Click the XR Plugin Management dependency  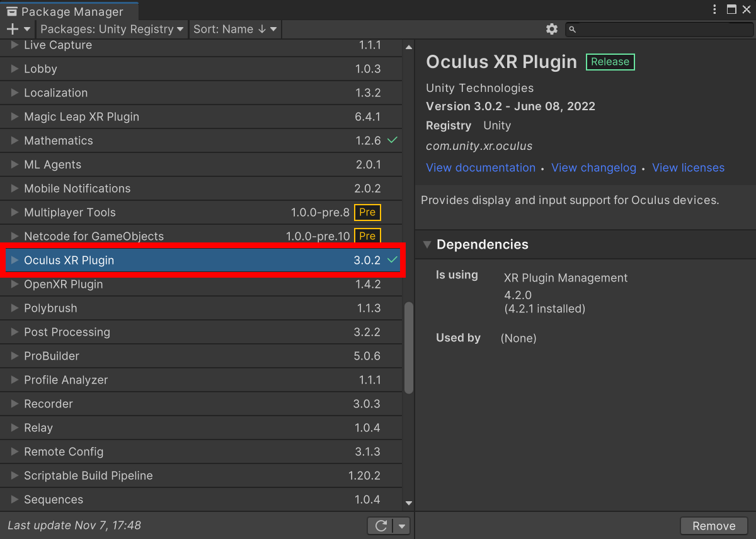coord(566,278)
